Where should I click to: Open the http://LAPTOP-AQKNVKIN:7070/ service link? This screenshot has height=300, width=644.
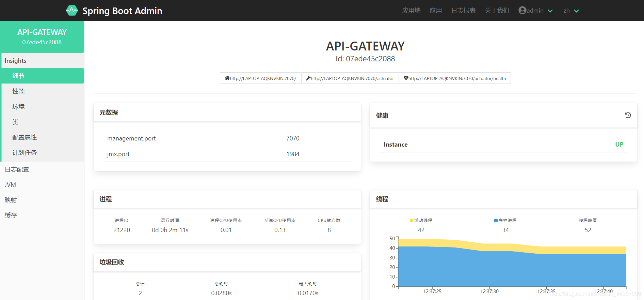coord(260,78)
